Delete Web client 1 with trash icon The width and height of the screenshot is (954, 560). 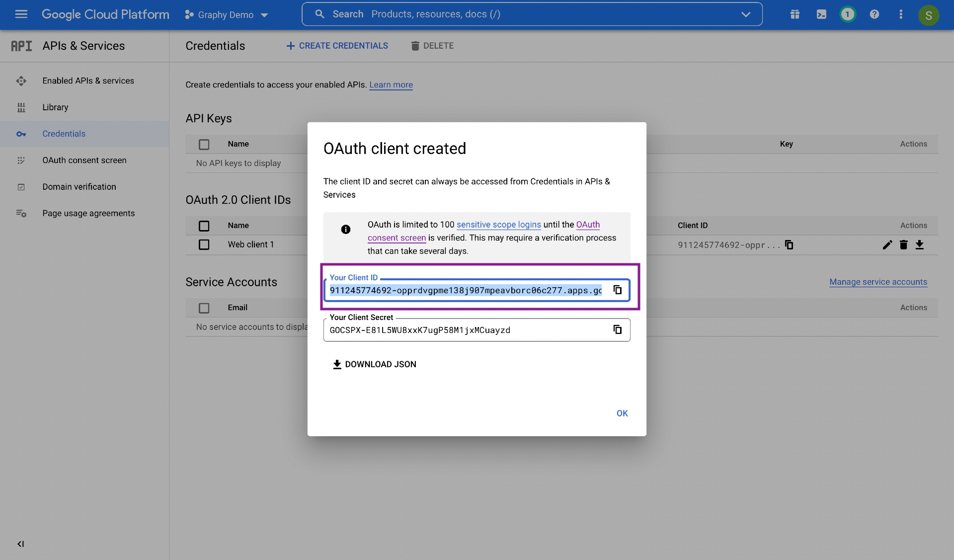tap(903, 244)
